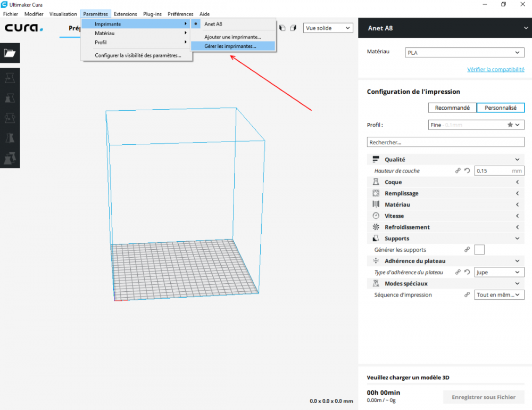Click the second cube camera view icon
532x410 pixels.
point(294,28)
